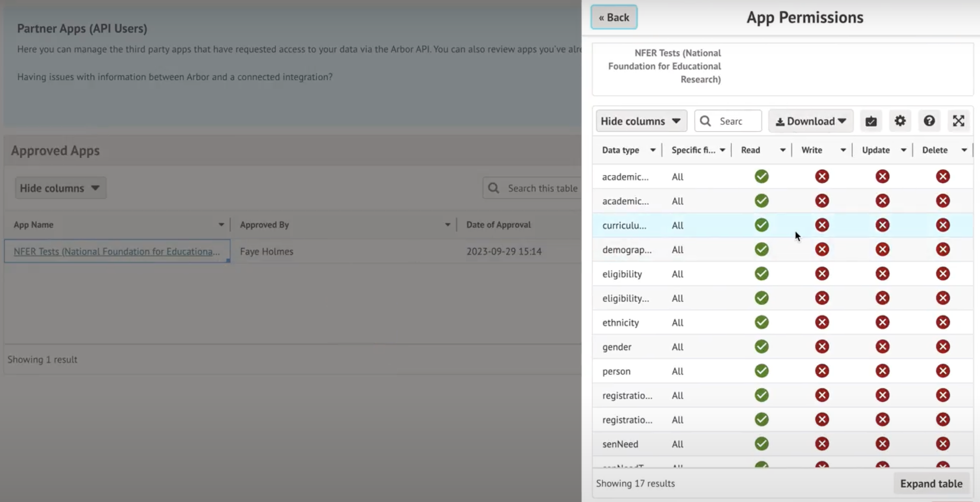This screenshot has height=502, width=980.
Task: Click magnifier icon in permissions search box
Action: point(705,121)
